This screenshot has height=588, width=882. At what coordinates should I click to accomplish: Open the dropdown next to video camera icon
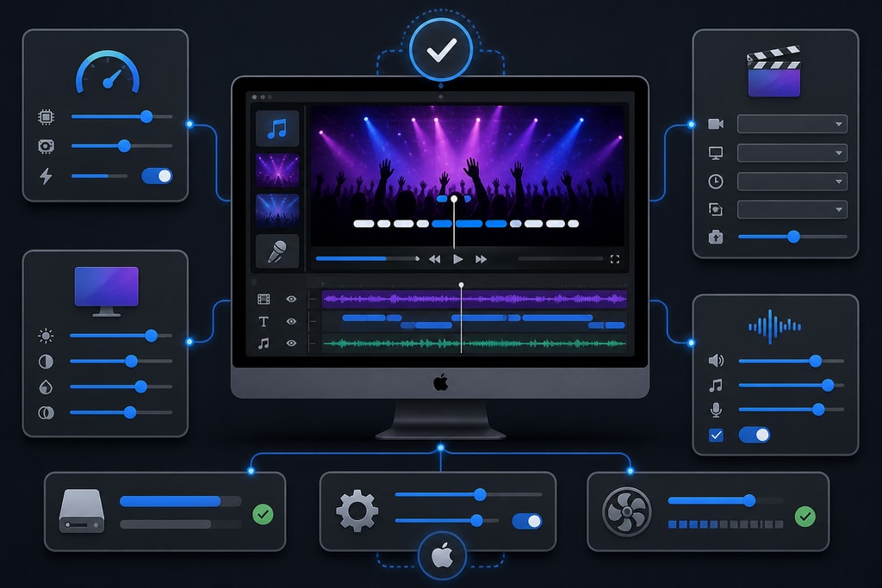[792, 124]
